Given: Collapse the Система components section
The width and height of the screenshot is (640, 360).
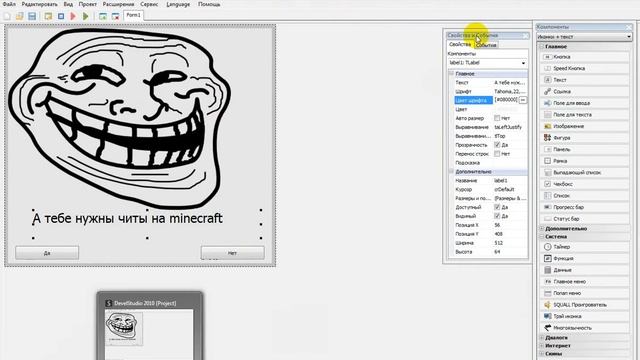Looking at the screenshot, I should click(542, 237).
